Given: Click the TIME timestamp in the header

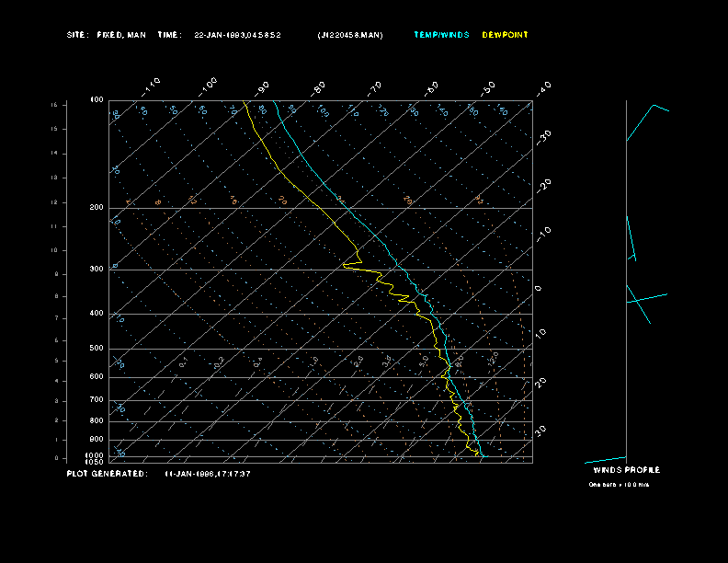Looking at the screenshot, I should coord(237,35).
